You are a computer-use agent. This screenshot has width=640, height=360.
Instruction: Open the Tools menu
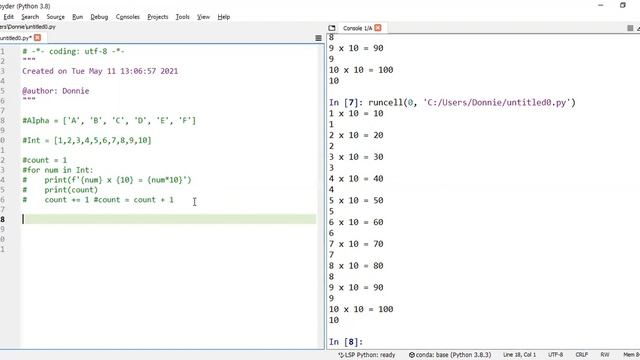point(182,17)
